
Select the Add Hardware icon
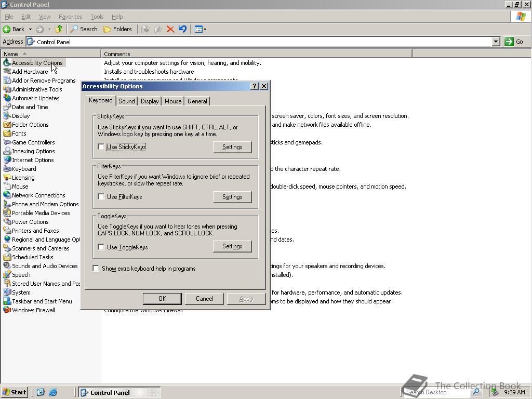(x=7, y=72)
